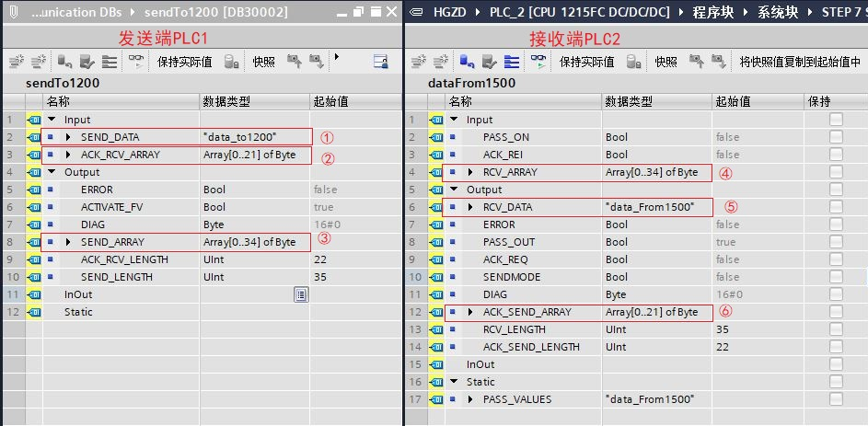Screen dimensions: 868x426
Task: Click add row icon in dataFrom1500 toolbar
Action: (x=441, y=62)
